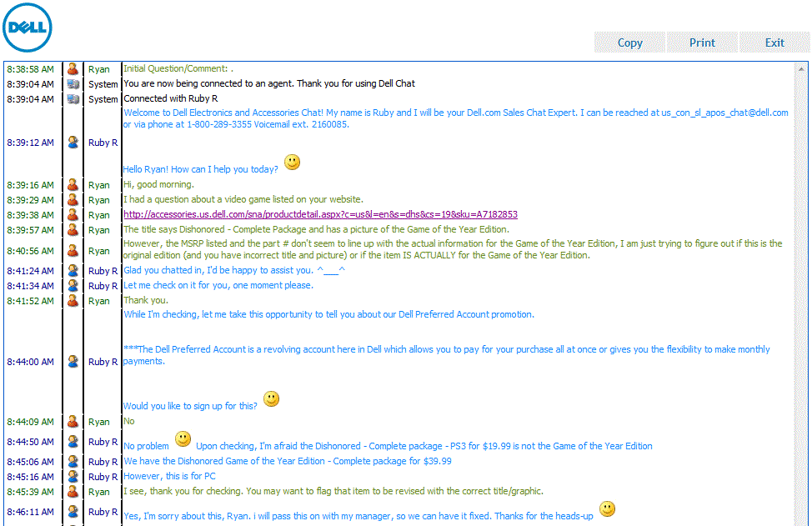812x526 pixels.
Task: Click Ryan's avatar icon at 8:38:58 AM
Action: point(73,69)
